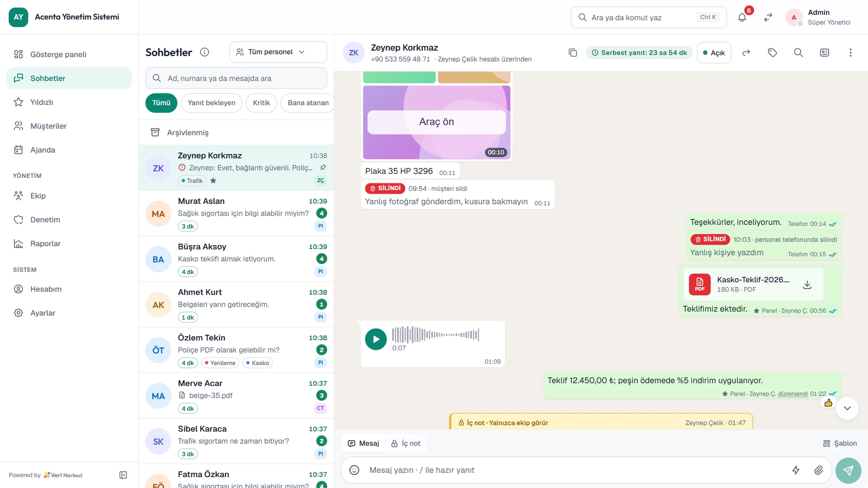Select the Yanıt bekleyen filter tab
868x488 pixels.
[x=211, y=103]
